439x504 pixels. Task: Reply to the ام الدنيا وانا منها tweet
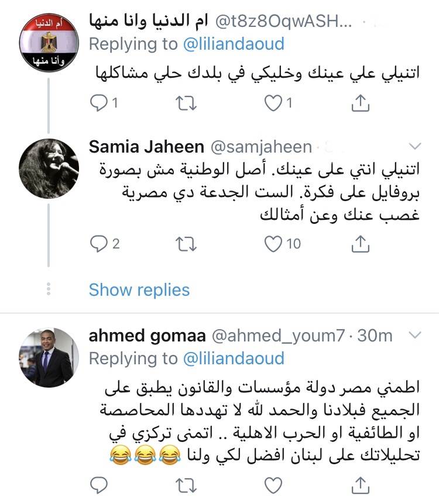coord(98,104)
